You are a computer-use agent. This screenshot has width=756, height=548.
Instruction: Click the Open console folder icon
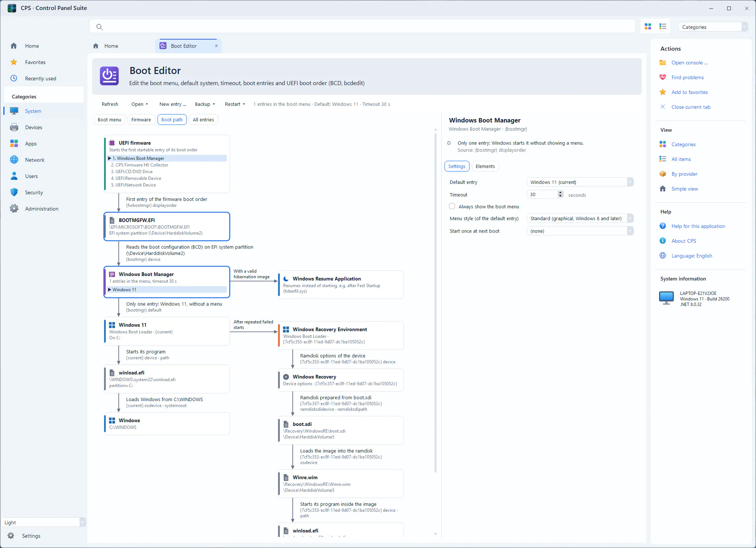663,63
